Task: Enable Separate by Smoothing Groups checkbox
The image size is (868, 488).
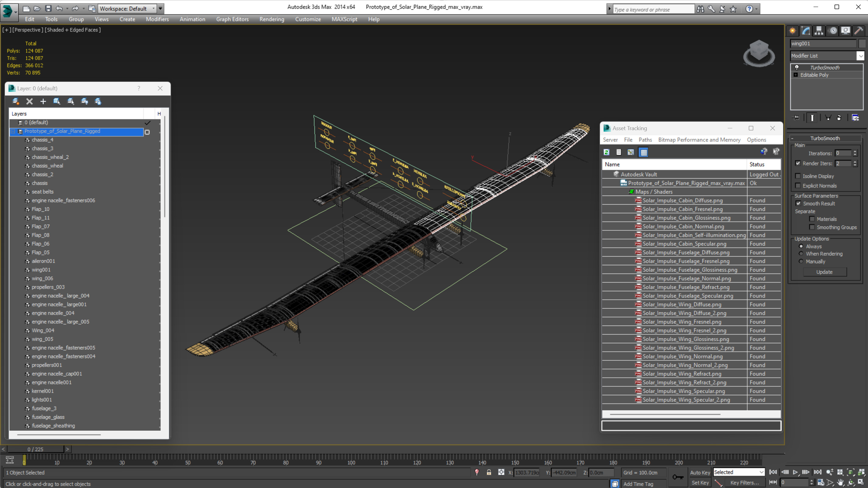Action: [x=812, y=227]
